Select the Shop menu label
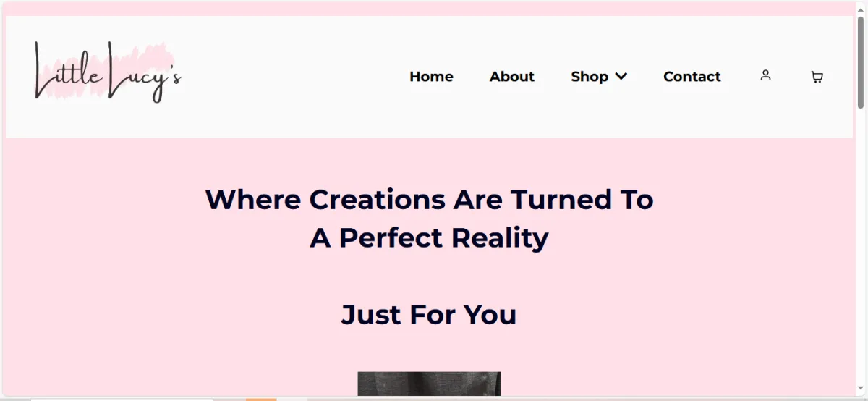The image size is (868, 401). pyautogui.click(x=590, y=76)
